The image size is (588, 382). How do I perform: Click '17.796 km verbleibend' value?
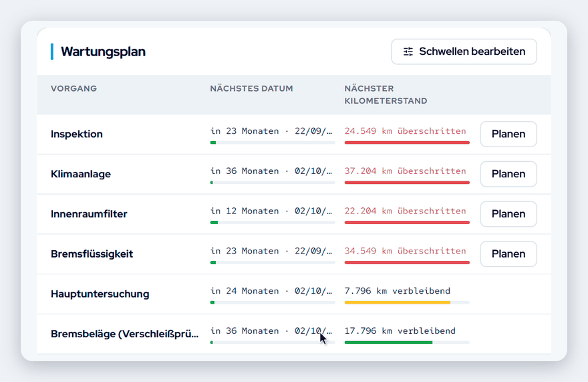[x=400, y=331]
